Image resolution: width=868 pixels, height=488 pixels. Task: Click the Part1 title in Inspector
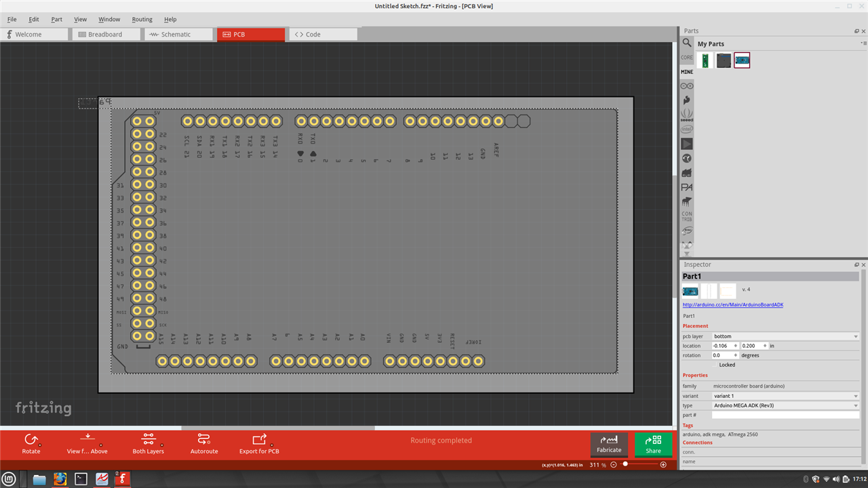pos(770,277)
